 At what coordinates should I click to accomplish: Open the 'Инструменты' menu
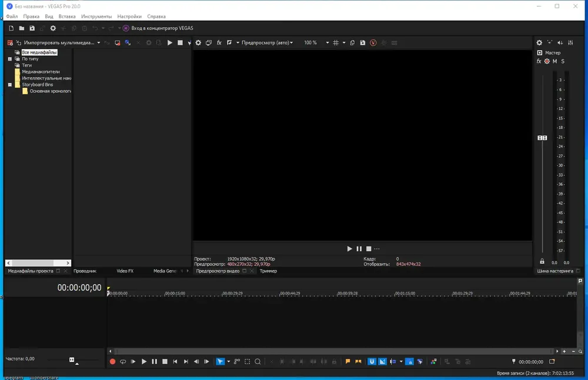pyautogui.click(x=96, y=16)
